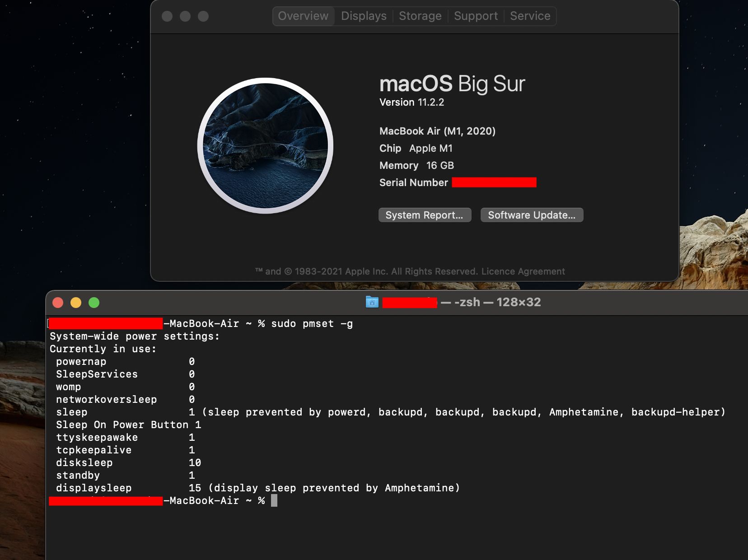Viewport: 748px width, 560px height.
Task: Click the macOS Big Sur title
Action: tap(452, 84)
